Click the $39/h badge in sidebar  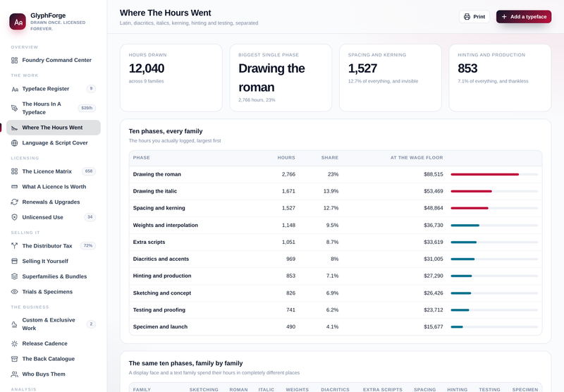point(87,108)
